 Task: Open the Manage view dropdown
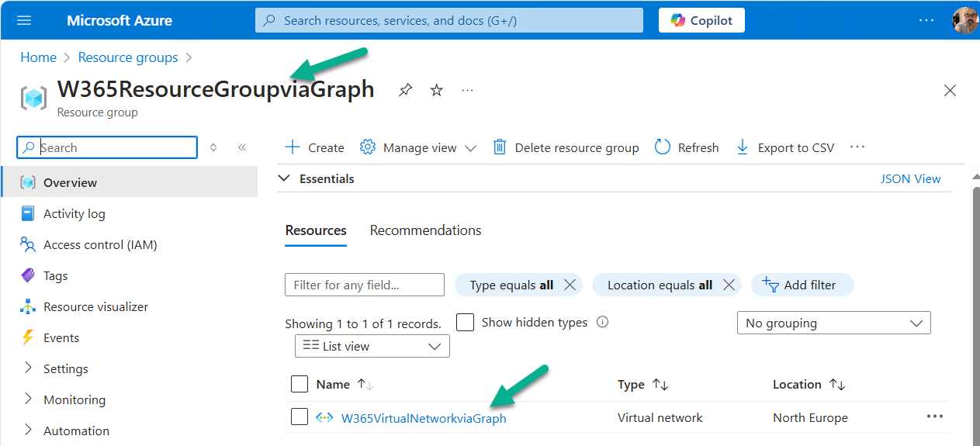coord(418,147)
